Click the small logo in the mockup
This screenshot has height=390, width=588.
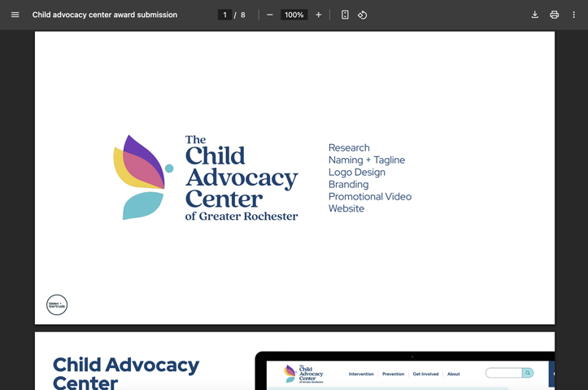point(303,374)
